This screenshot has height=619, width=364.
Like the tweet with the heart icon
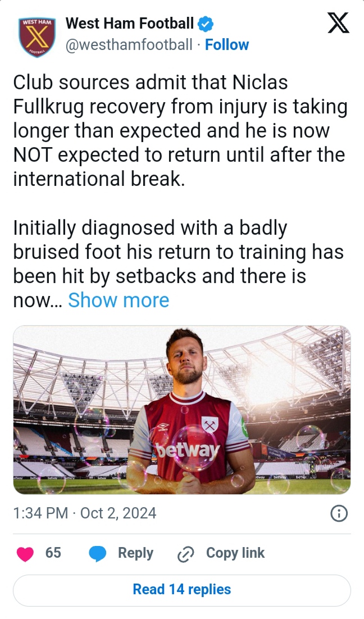25,553
